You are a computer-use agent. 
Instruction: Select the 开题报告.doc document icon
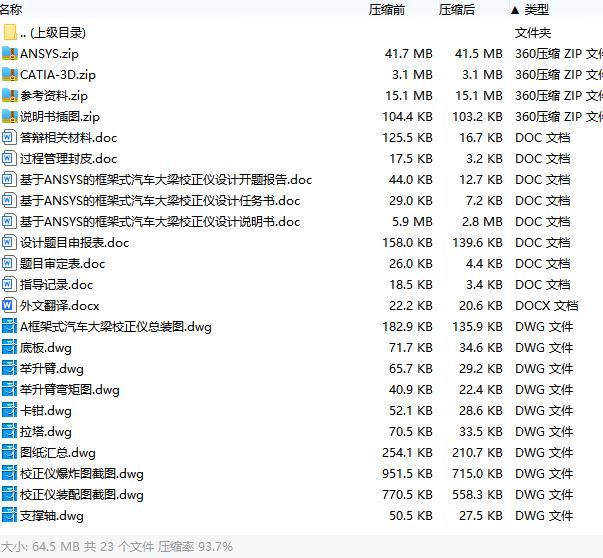coord(9,180)
